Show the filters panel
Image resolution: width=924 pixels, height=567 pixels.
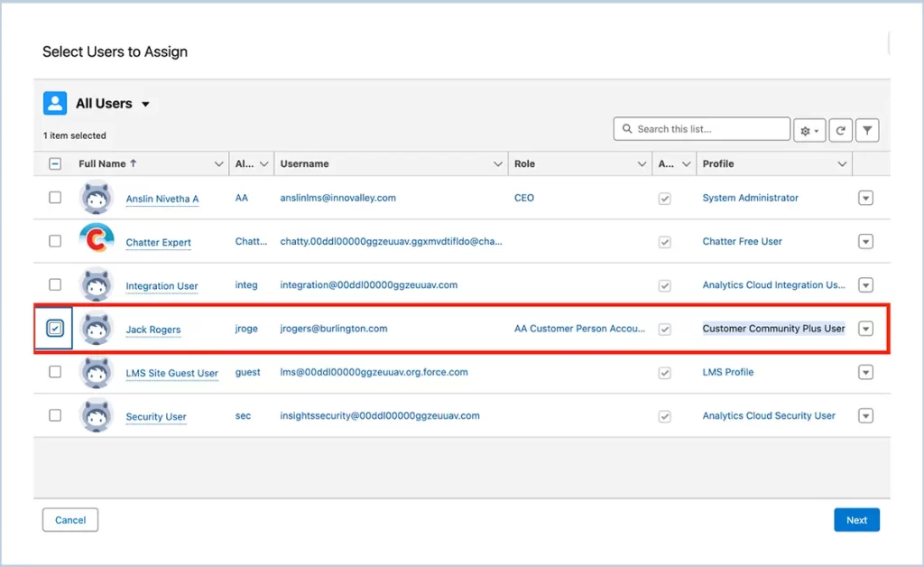867,130
